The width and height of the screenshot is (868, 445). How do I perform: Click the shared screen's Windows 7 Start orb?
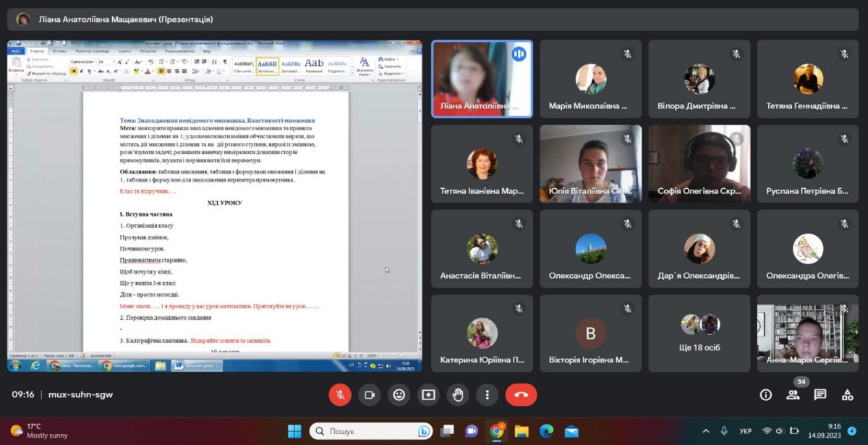pyautogui.click(x=14, y=365)
